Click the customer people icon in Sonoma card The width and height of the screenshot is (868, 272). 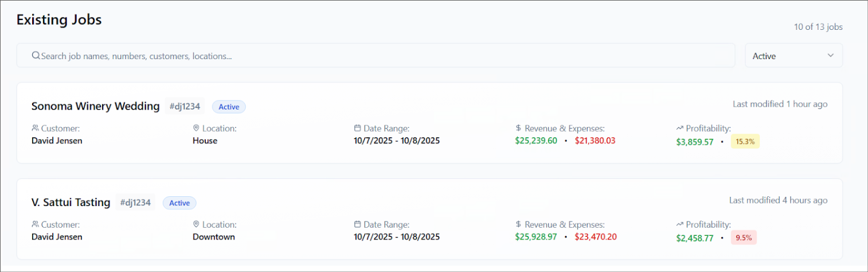(35, 129)
